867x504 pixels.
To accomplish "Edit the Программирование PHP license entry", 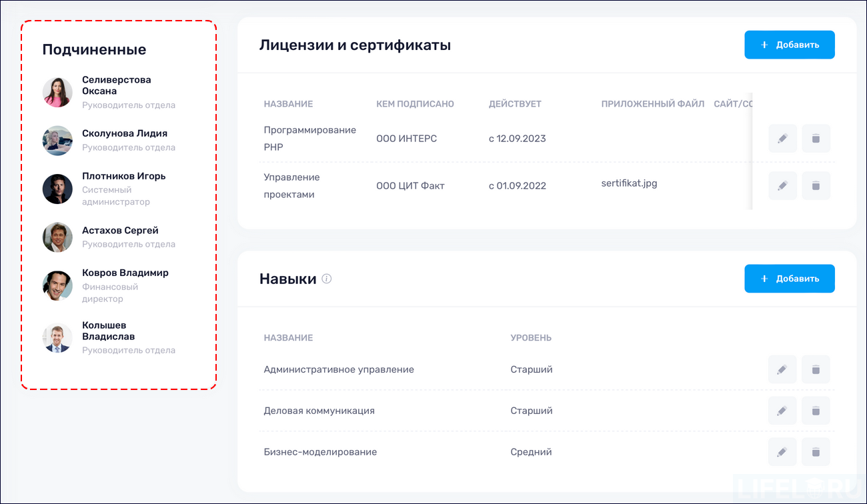I will point(782,138).
